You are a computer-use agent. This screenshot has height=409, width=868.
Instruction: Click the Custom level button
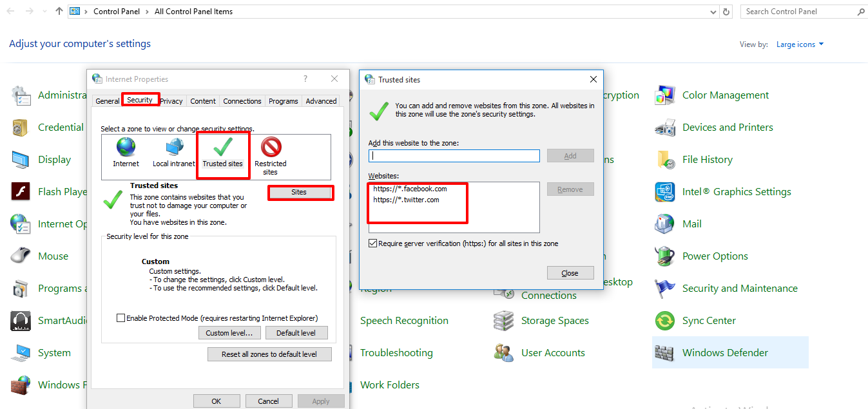click(x=229, y=333)
